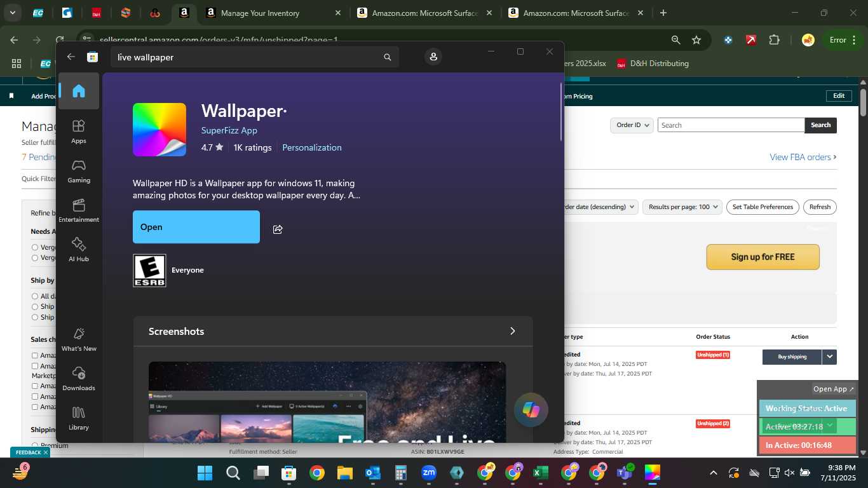Open Home in the Store sidebar

79,91
